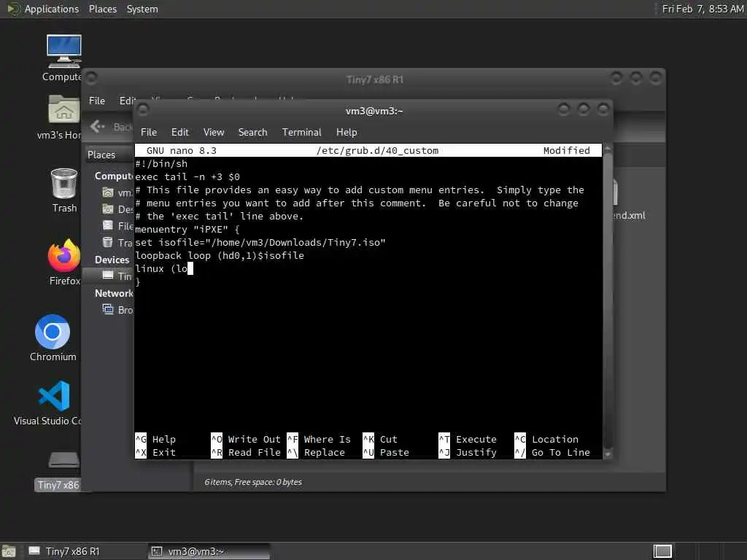The height and width of the screenshot is (560, 747).
Task: Click the menuentry "iPXE" line
Action: pyautogui.click(x=187, y=230)
